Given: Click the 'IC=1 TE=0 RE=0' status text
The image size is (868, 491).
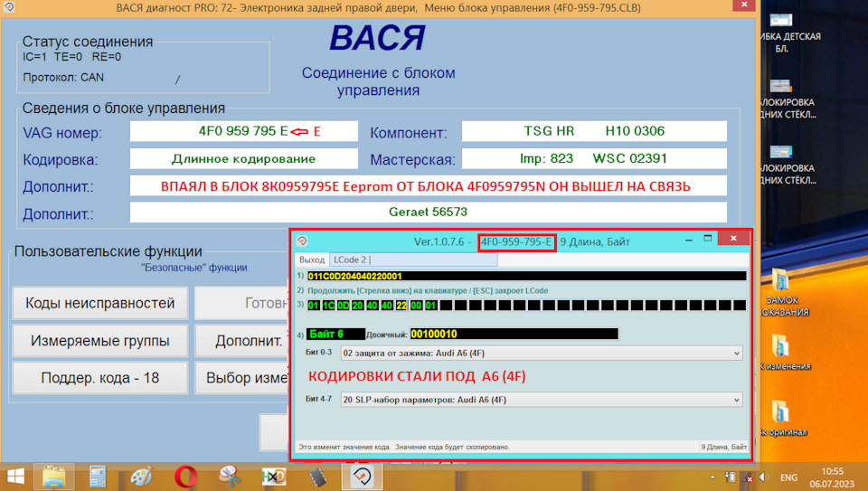Looking at the screenshot, I should tap(72, 56).
